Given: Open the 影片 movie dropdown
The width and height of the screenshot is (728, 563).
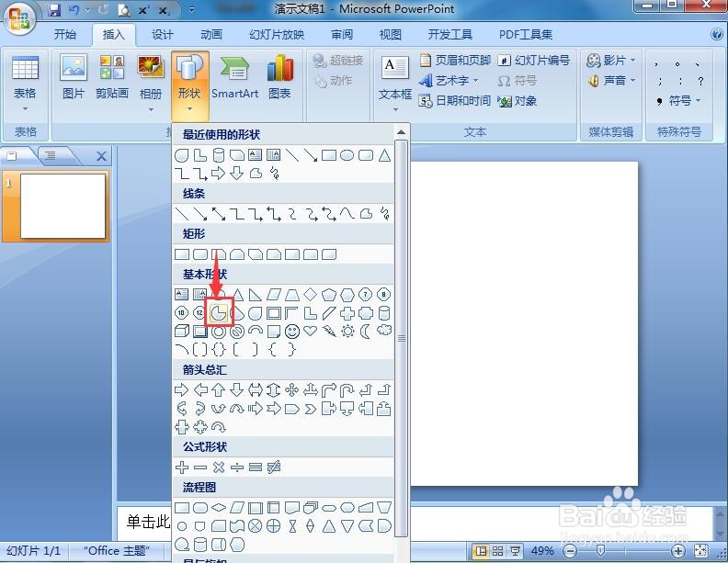Looking at the screenshot, I should pyautogui.click(x=632, y=61).
